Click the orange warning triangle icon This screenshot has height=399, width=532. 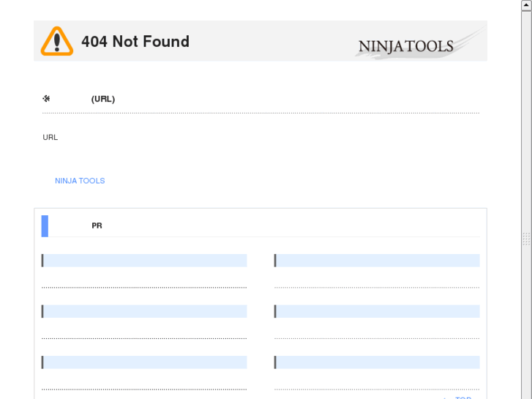point(57,41)
